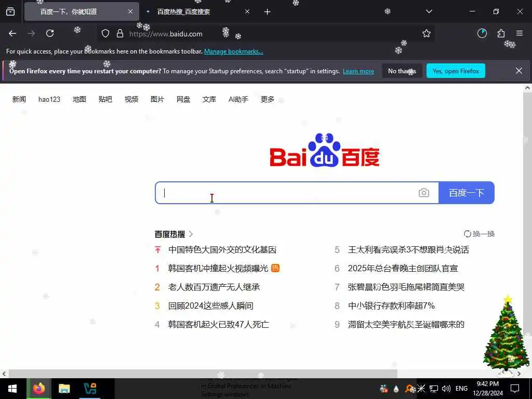Expand the 更多 navigation menu
The width and height of the screenshot is (532, 399).
coord(268,99)
